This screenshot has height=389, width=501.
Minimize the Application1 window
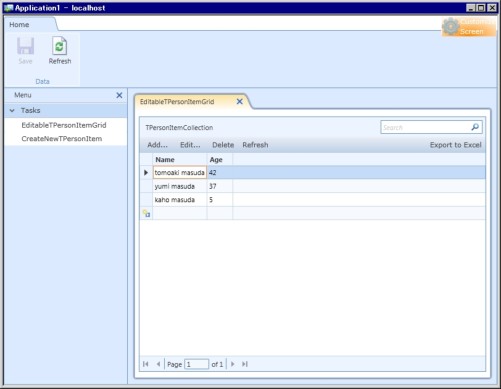point(470,8)
